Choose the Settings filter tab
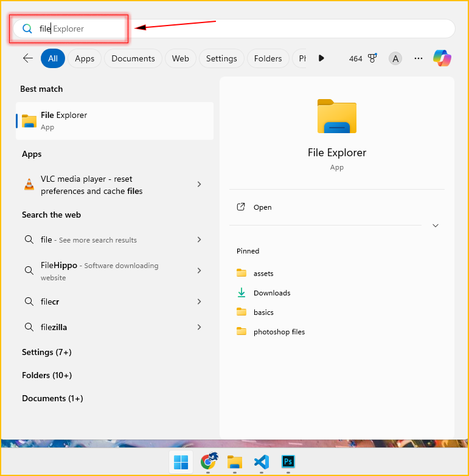 click(x=221, y=58)
